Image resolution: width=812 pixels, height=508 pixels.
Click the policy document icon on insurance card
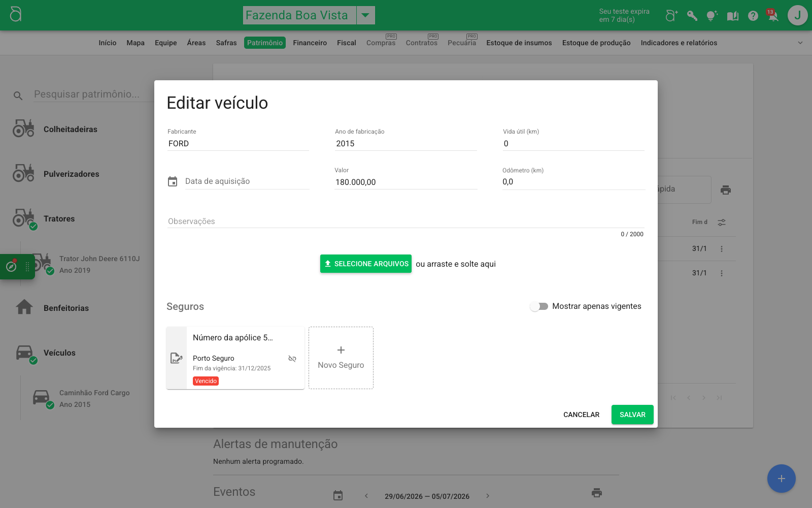tap(176, 358)
